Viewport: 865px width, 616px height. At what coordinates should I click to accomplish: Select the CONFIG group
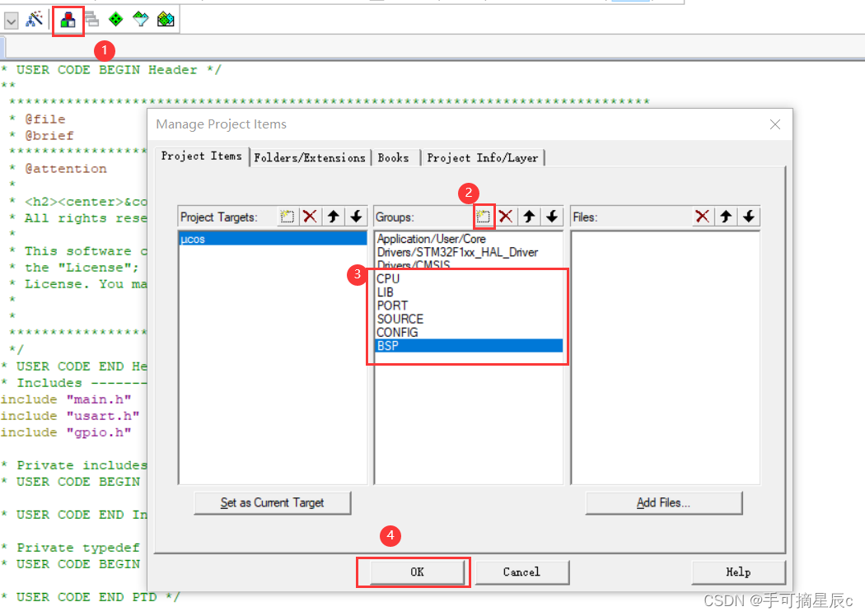[x=468, y=332]
